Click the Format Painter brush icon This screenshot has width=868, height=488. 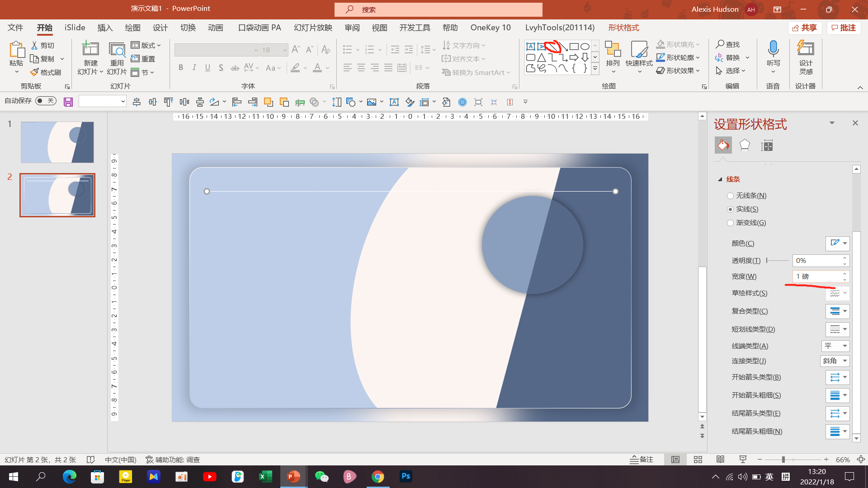pos(34,72)
